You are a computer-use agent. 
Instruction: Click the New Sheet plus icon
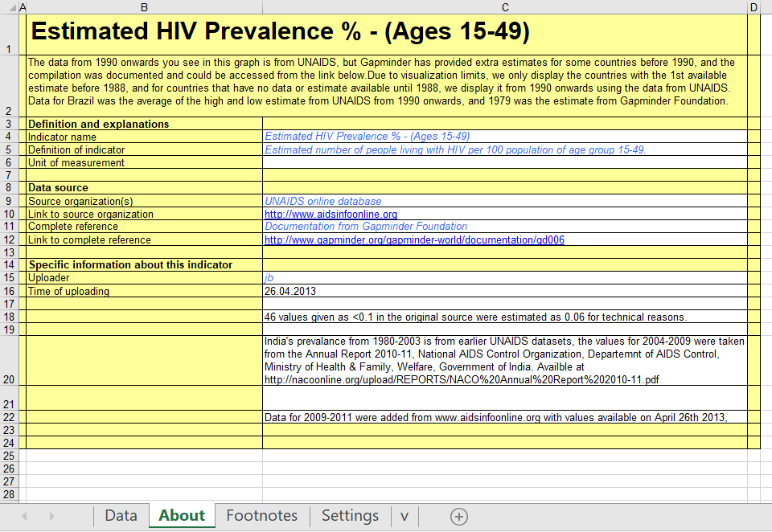click(458, 516)
